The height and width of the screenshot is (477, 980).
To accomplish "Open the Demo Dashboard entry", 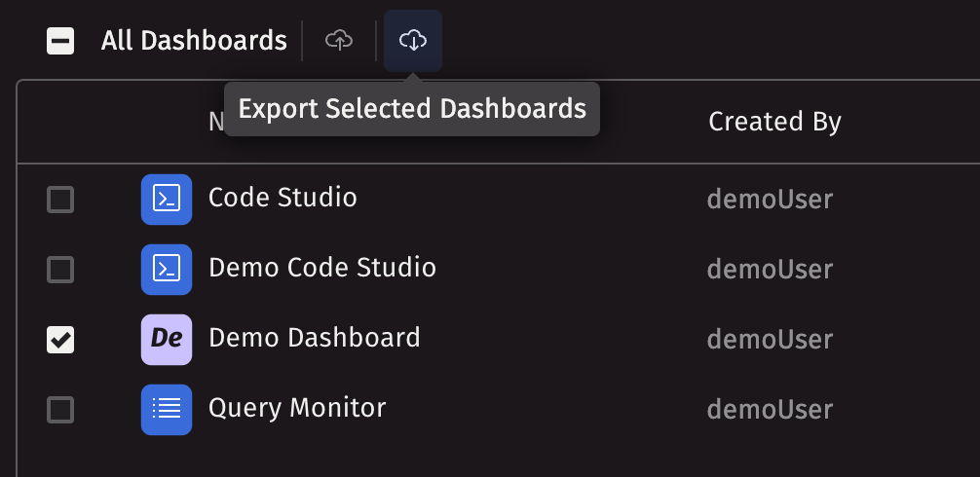I will click(x=314, y=338).
